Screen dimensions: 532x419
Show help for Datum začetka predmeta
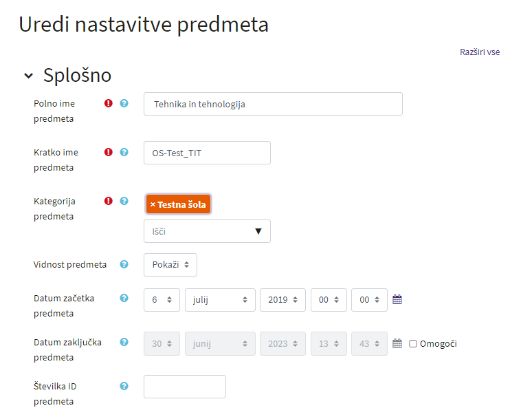[x=124, y=298]
